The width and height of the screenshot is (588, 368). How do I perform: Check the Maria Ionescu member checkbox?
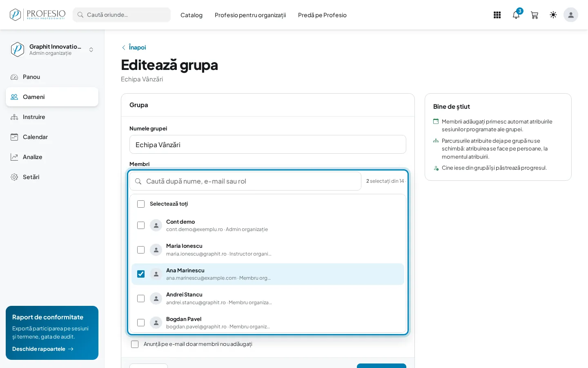click(141, 250)
